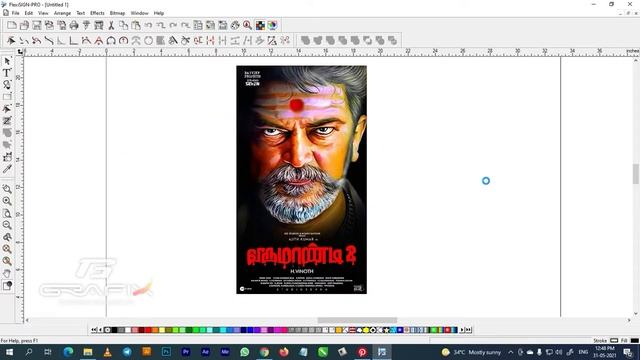Viewport: 640px width, 360px height.
Task: Select the hand pan tool
Action: point(7,273)
